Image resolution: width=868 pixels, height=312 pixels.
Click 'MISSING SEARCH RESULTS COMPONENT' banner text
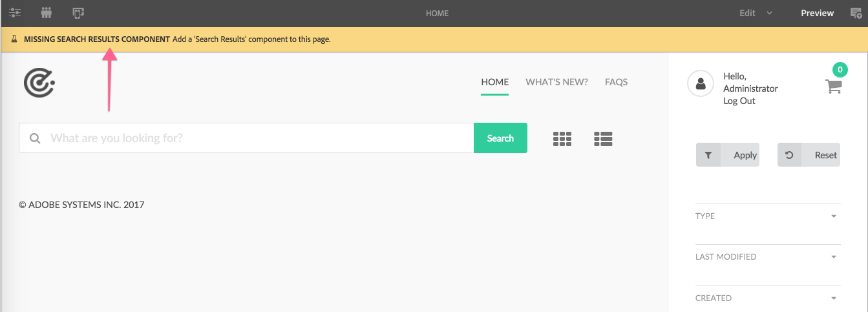97,39
